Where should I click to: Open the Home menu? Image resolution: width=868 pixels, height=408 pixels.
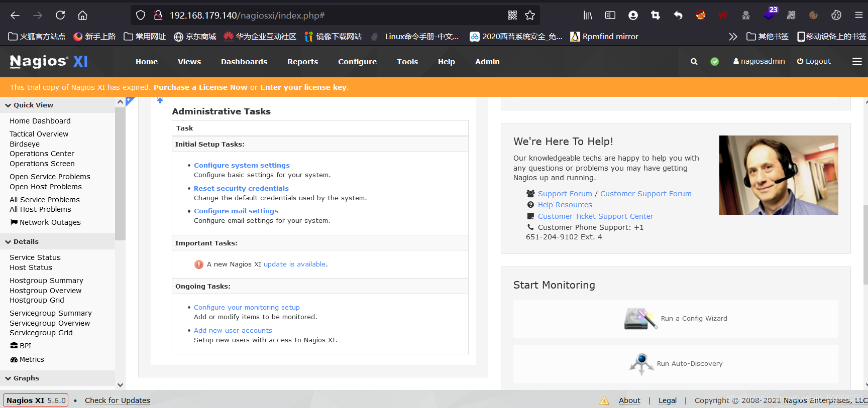click(147, 62)
